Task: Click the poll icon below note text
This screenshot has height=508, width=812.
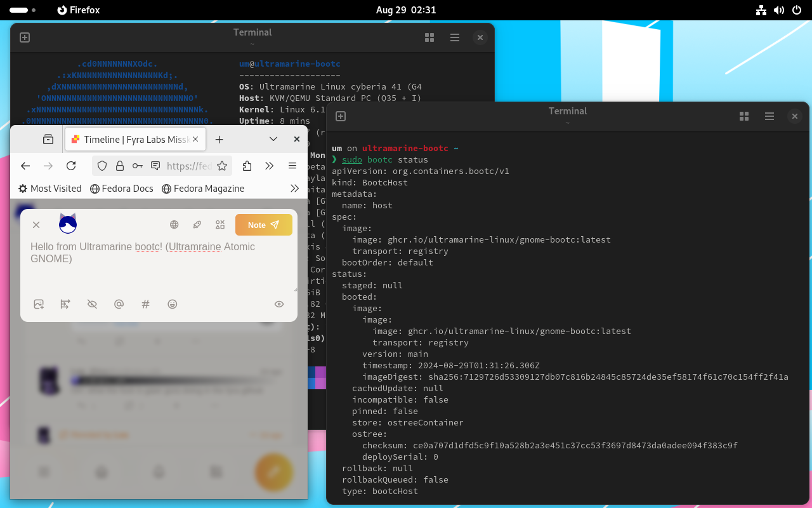Action: tap(65, 304)
